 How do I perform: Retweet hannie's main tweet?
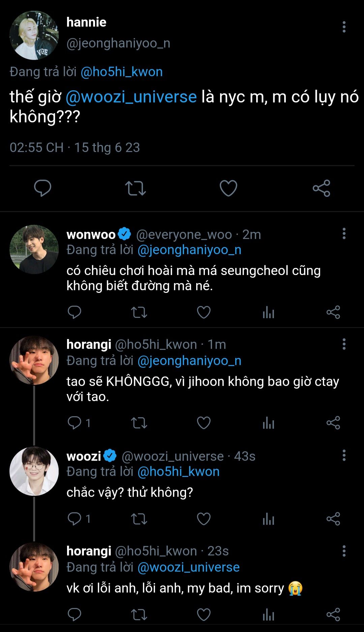135,188
